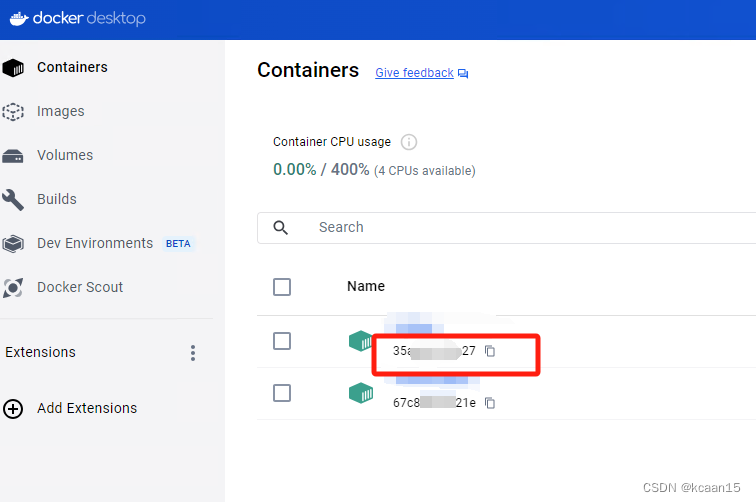Click the Builds wrench icon
Viewport: 756px width, 502px height.
(x=13, y=200)
